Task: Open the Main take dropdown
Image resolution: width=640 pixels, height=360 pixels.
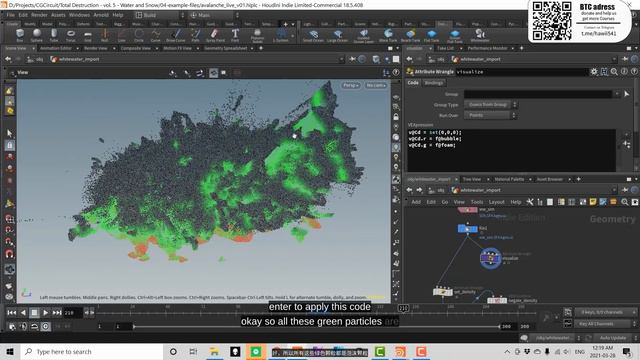Action: tap(215, 15)
